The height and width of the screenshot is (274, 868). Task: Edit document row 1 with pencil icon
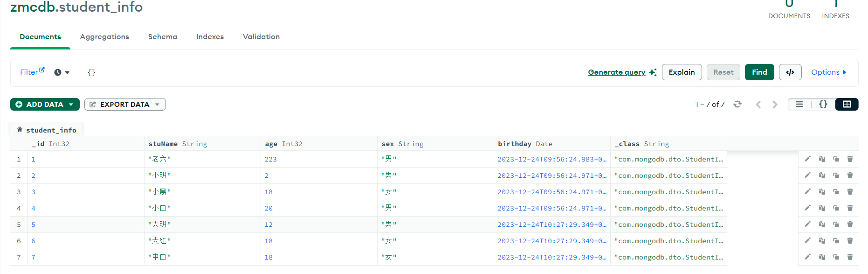point(808,159)
